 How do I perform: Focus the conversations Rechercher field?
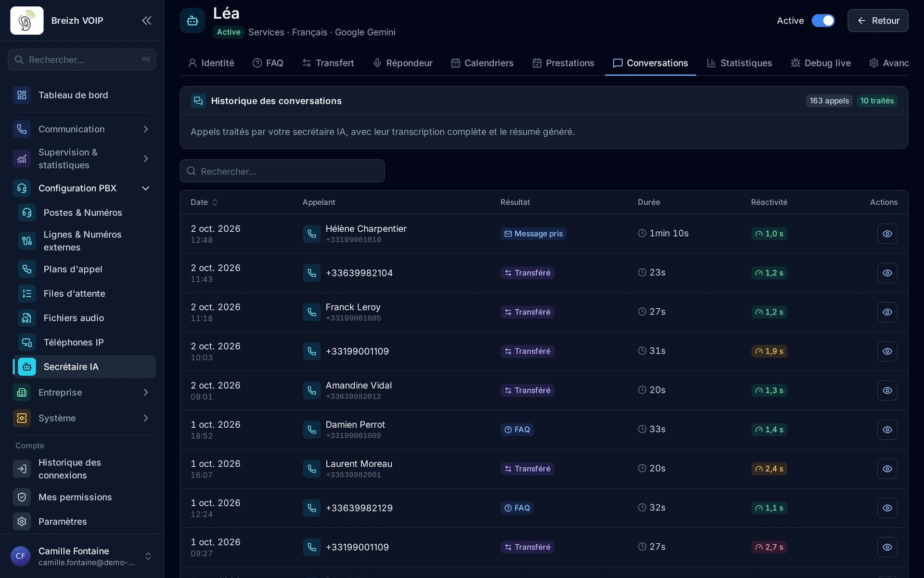click(282, 171)
